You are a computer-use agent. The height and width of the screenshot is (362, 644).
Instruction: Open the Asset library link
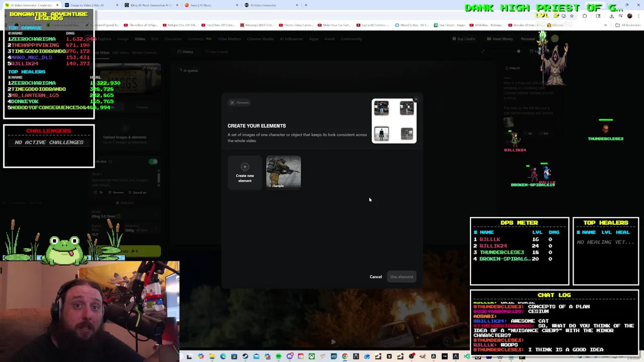tap(500, 39)
